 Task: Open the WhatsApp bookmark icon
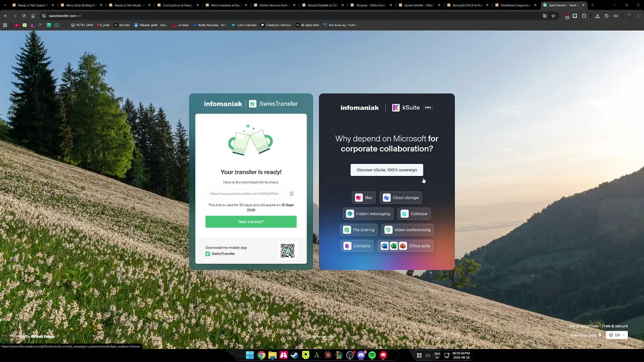tap(57, 25)
